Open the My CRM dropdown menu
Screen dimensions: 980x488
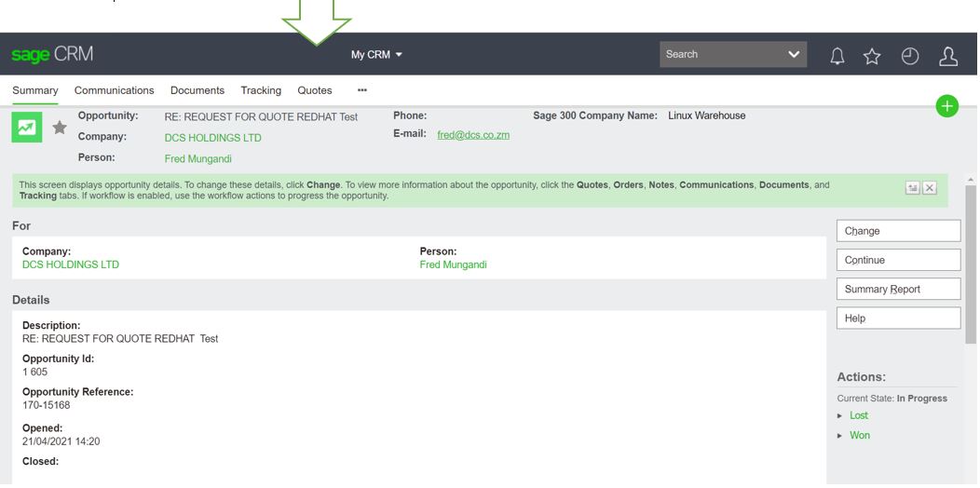click(376, 55)
